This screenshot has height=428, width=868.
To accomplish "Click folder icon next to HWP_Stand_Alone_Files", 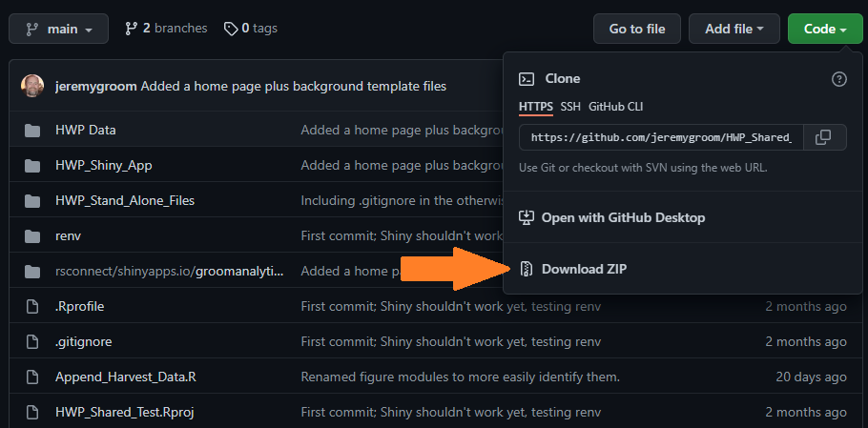I will tap(32, 200).
